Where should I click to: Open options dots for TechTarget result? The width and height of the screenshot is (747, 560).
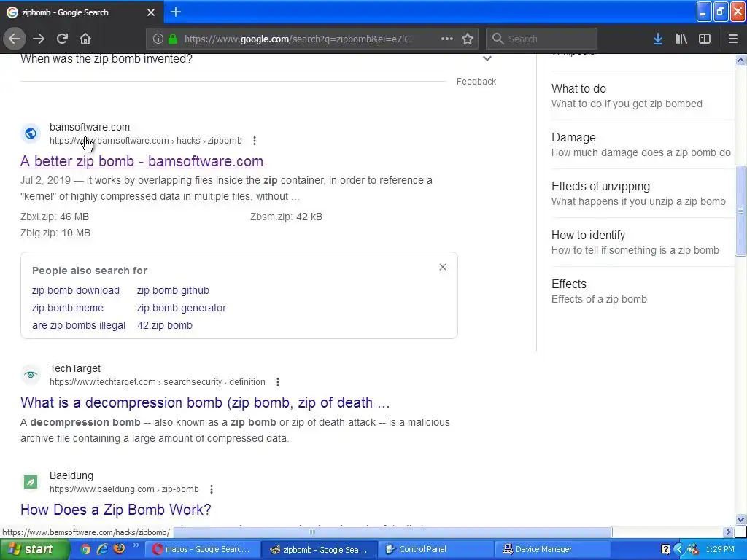click(x=278, y=382)
